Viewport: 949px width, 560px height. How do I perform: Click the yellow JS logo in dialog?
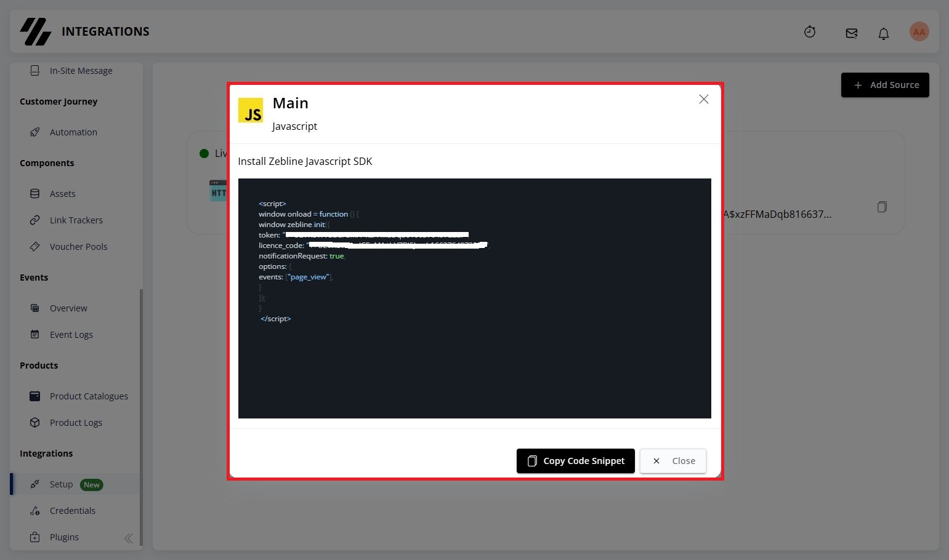tap(251, 110)
